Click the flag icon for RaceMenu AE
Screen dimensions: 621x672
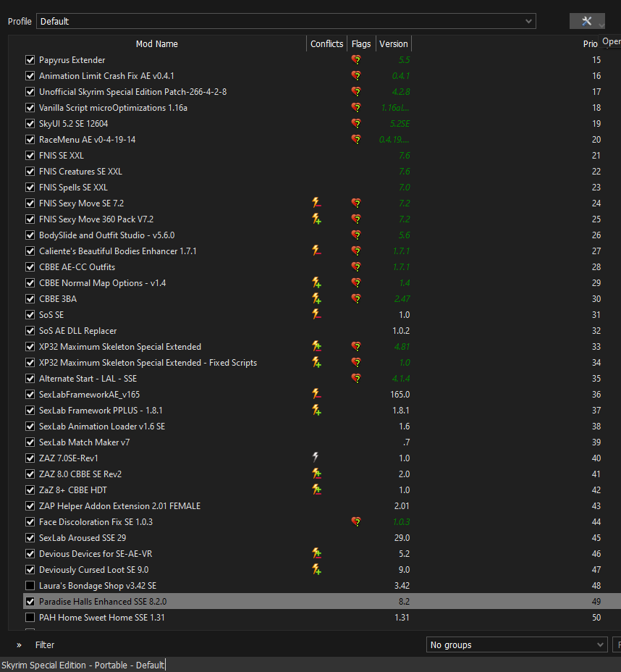point(356,139)
